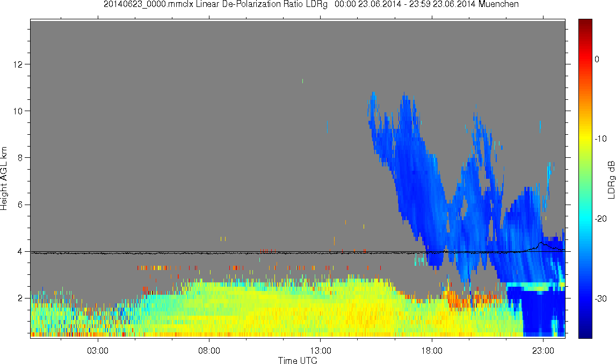Viewport: 616px width, 364px height.
Task: Click the height label 6 on y-axis
Action: (x=20, y=205)
